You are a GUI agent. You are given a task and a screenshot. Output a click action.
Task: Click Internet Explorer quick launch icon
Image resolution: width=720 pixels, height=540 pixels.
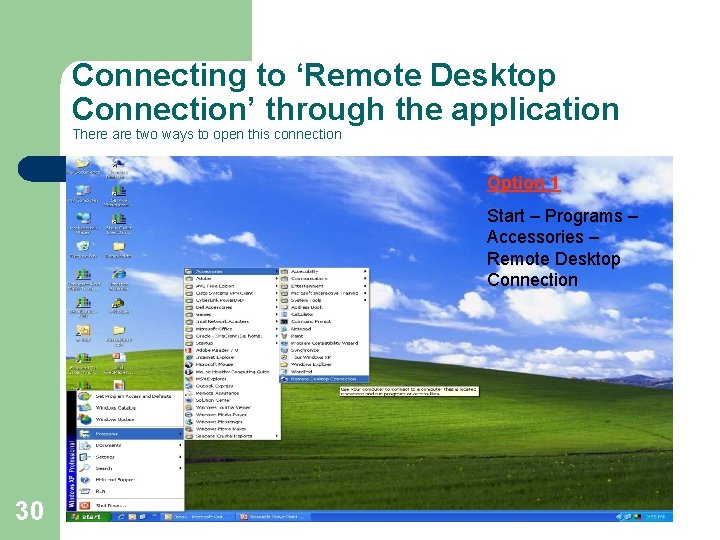(122, 517)
